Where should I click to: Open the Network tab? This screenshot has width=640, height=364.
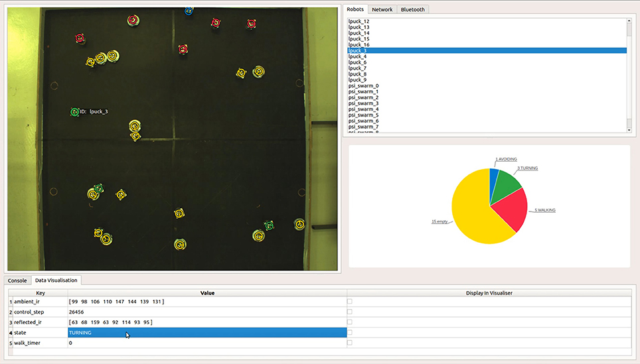pyautogui.click(x=382, y=9)
